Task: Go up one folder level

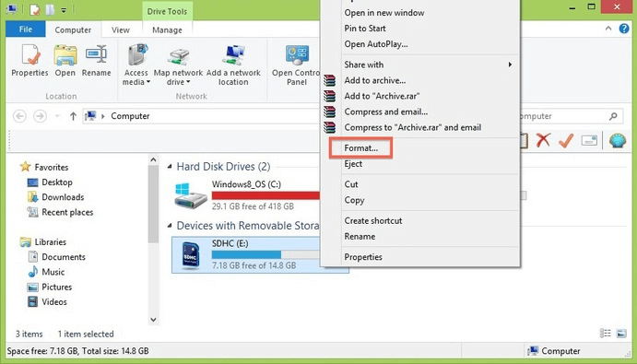Action: coord(73,116)
